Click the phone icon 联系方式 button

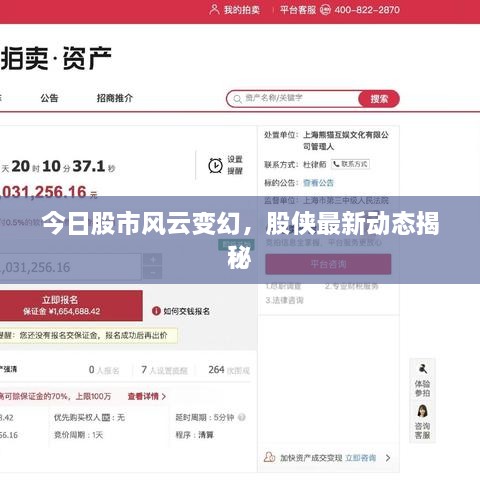point(350,164)
